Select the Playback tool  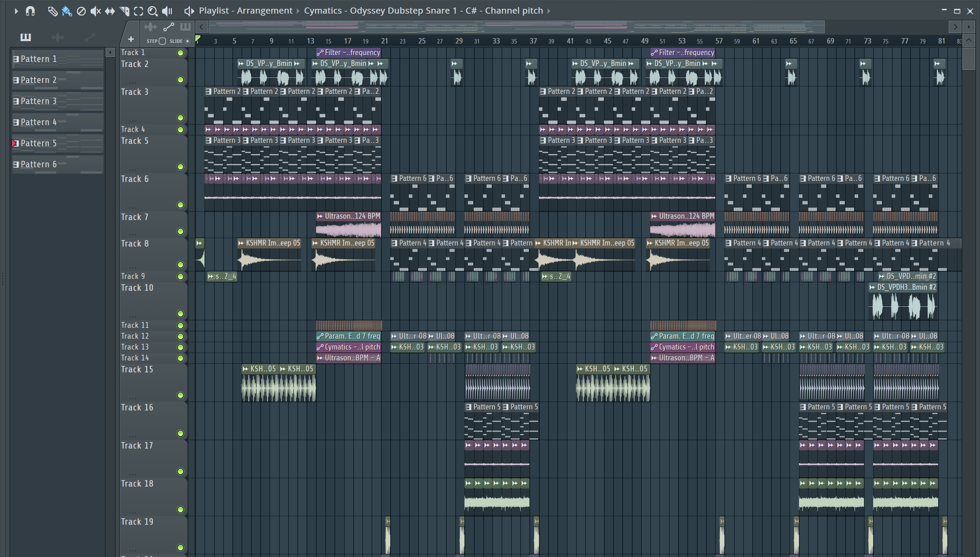point(167,11)
